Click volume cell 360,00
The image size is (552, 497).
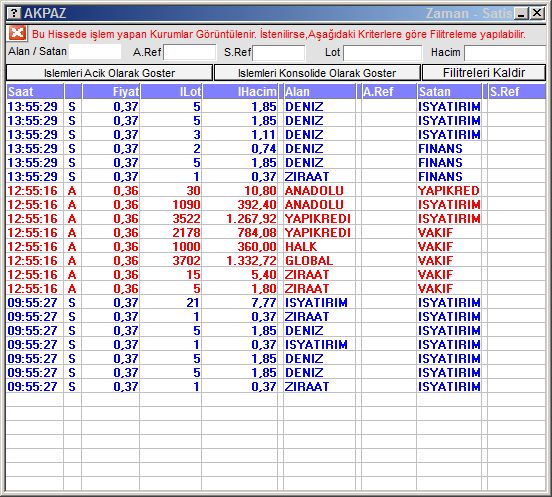257,246
